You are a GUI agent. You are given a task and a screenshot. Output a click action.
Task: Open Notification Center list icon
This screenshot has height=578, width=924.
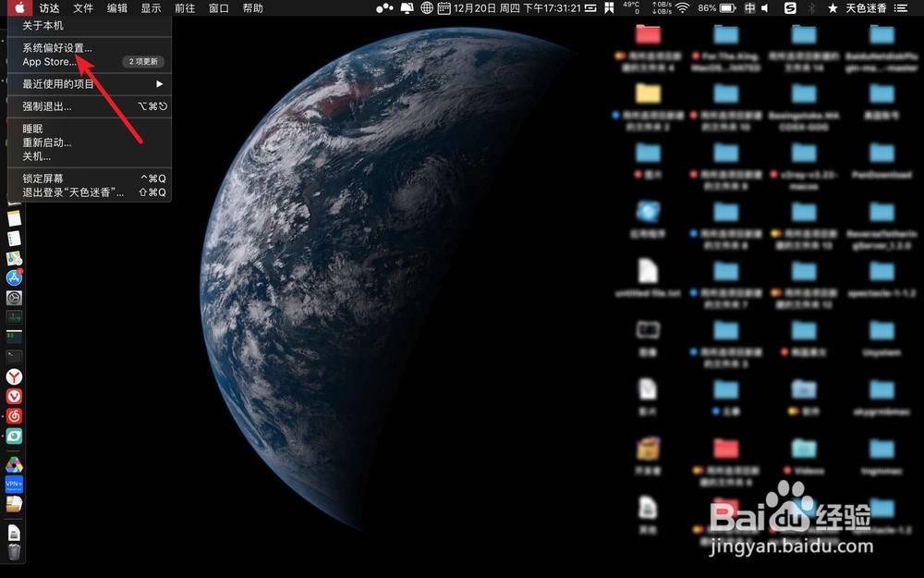[x=901, y=7]
